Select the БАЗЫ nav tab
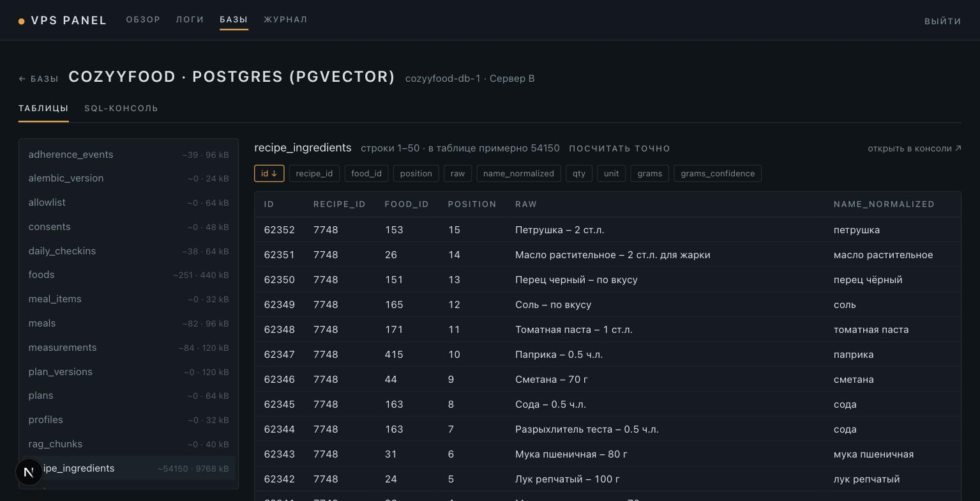 coord(234,20)
